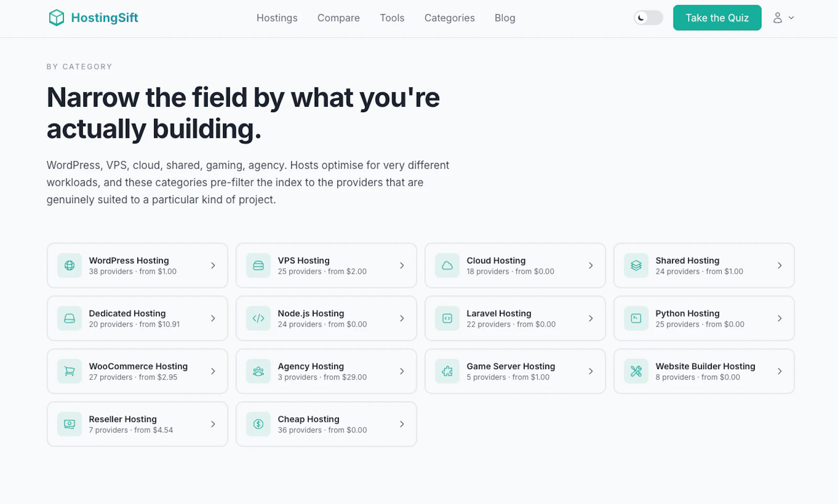Image resolution: width=838 pixels, height=504 pixels.
Task: Click the VPS Hosting server icon
Action: [x=258, y=265]
